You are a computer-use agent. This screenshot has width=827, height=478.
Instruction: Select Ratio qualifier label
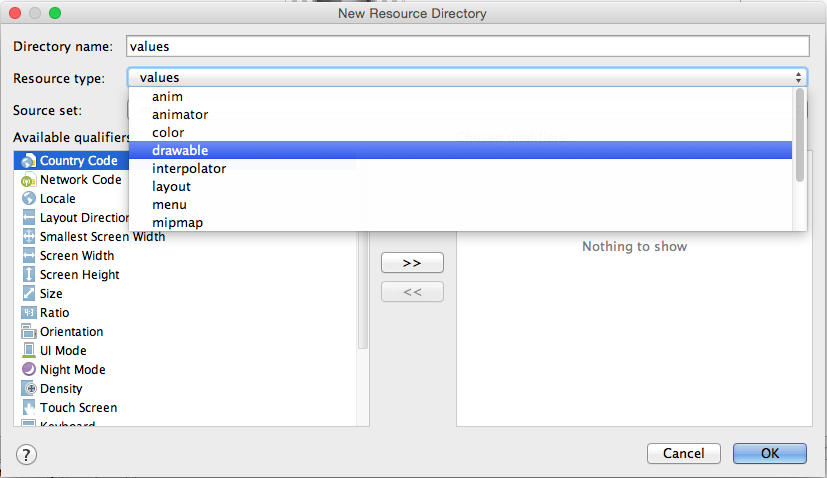tap(54, 313)
